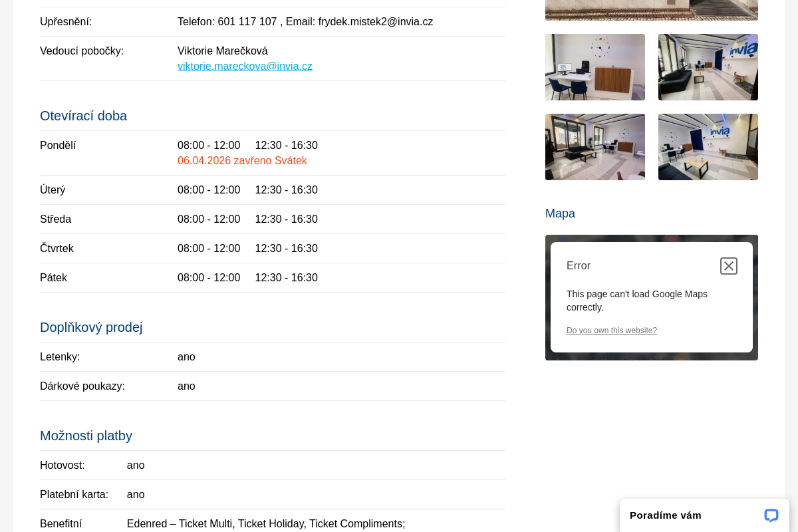Click the 'Otevírací doba' heading

click(x=83, y=116)
